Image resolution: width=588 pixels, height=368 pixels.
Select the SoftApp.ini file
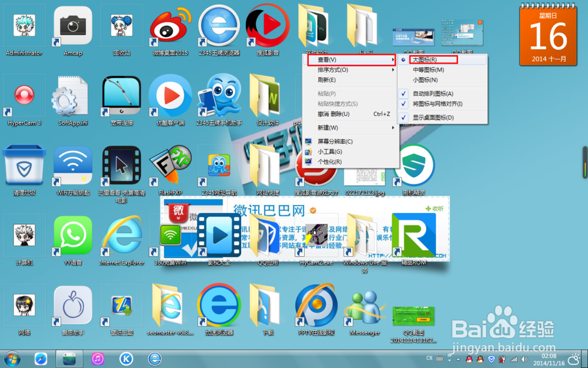click(73, 101)
